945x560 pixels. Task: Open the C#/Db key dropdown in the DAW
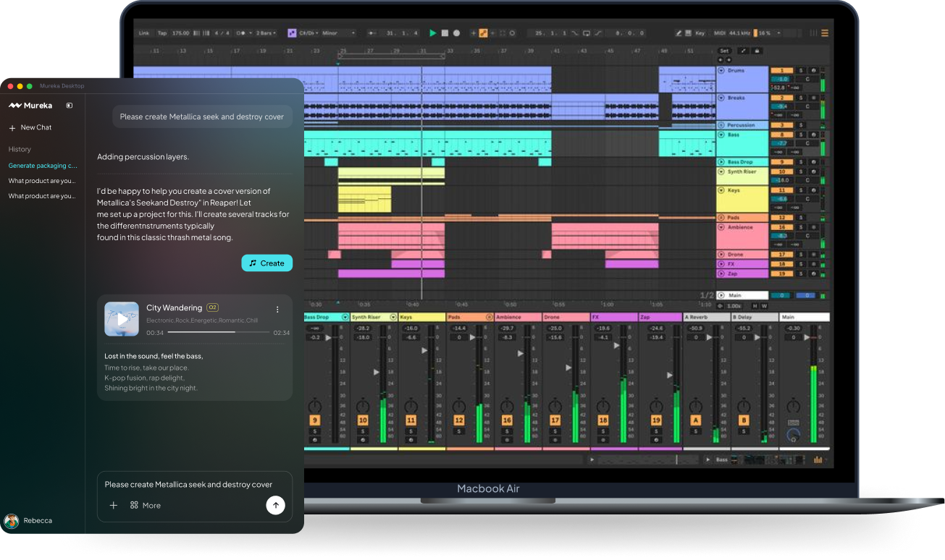pos(308,33)
